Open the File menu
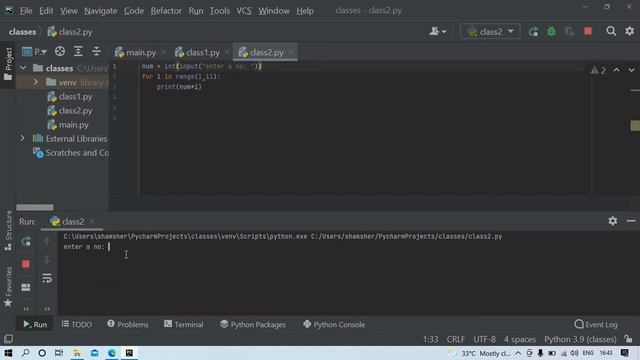 click(26, 11)
